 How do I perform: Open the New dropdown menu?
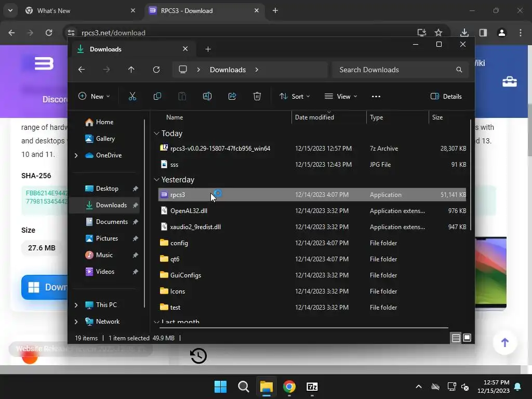(94, 96)
